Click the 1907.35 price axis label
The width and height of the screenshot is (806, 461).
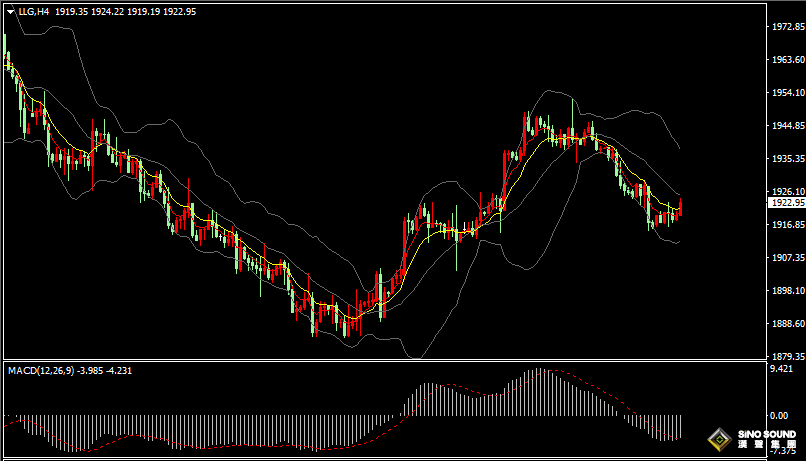point(786,257)
